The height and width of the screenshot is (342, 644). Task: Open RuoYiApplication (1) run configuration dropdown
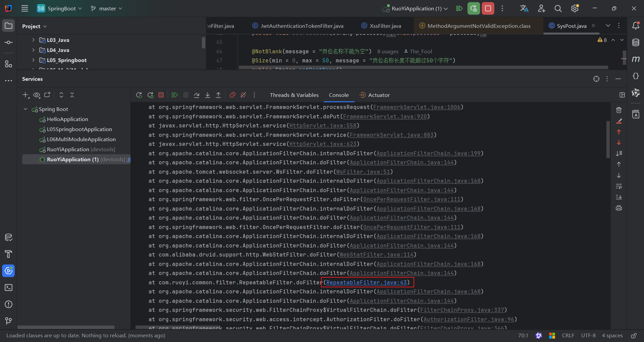(415, 8)
